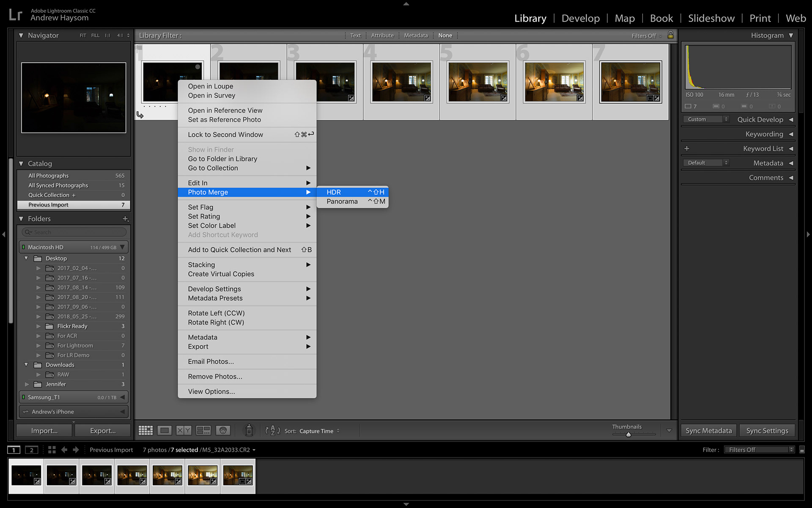Screen dimensions: 812x508
Task: Click the Sync Settings button
Action: 767,431
